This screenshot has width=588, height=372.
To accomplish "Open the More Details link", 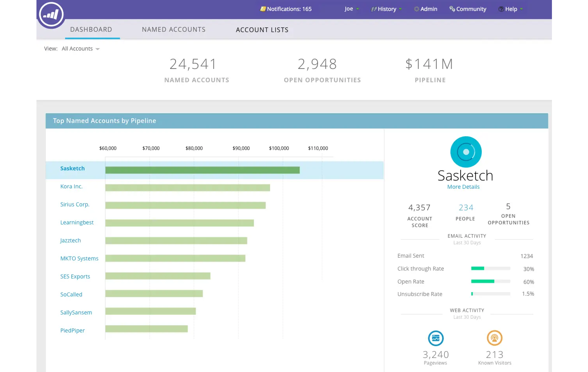I will click(x=463, y=187).
